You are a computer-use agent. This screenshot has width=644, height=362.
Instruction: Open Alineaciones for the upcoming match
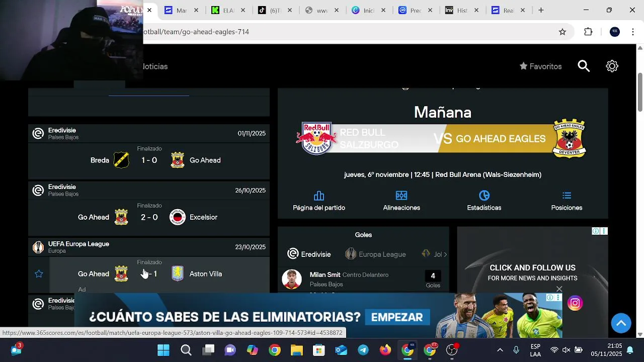pos(401,201)
